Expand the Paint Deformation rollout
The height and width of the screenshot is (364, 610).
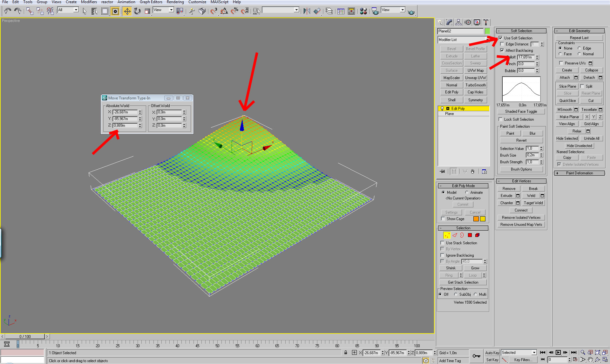point(579,173)
